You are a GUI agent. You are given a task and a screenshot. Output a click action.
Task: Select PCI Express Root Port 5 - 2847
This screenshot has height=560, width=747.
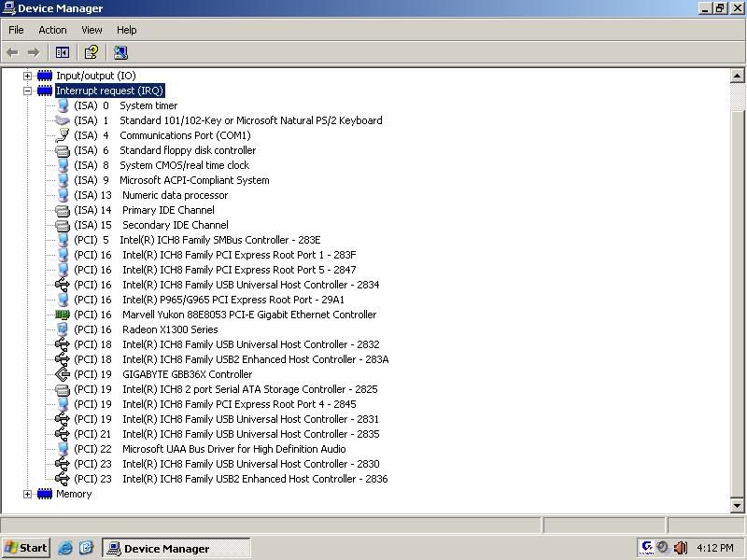[x=239, y=270]
